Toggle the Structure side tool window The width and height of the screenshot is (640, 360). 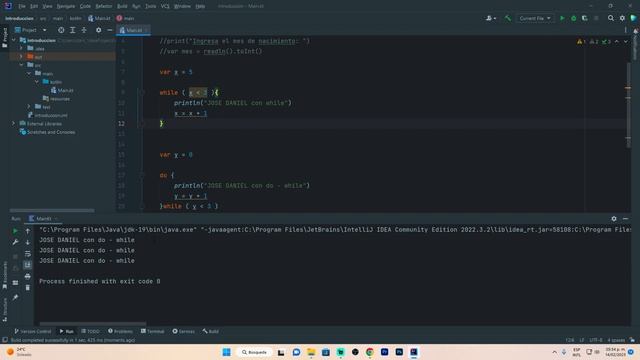click(x=4, y=309)
